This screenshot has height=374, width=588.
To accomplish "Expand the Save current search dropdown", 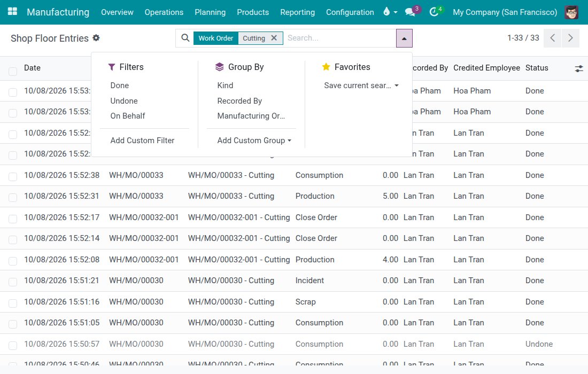I will coord(361,85).
